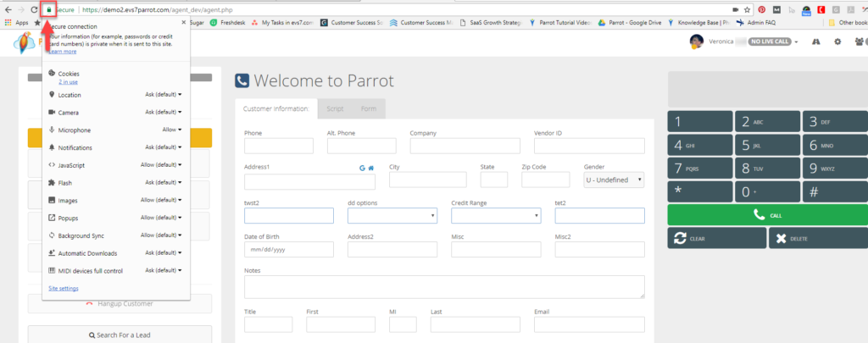
Task: Open the NO LIVE CALL status dropdown
Action: 773,42
